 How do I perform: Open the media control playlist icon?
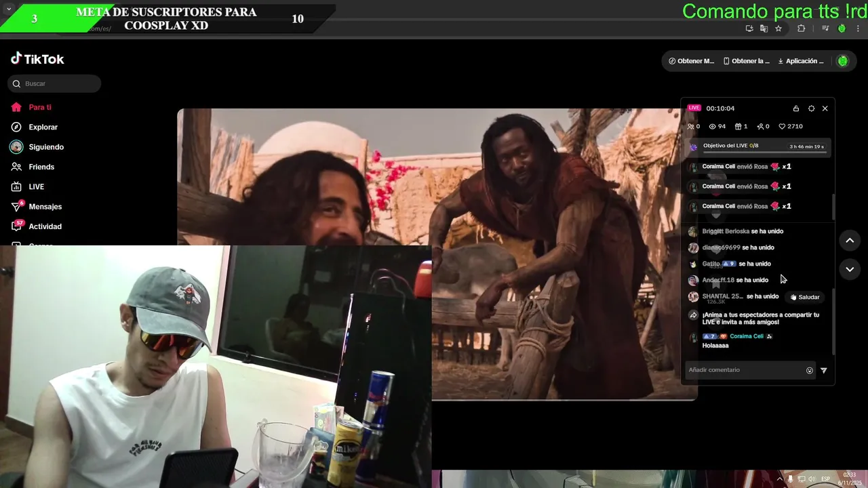[825, 28]
